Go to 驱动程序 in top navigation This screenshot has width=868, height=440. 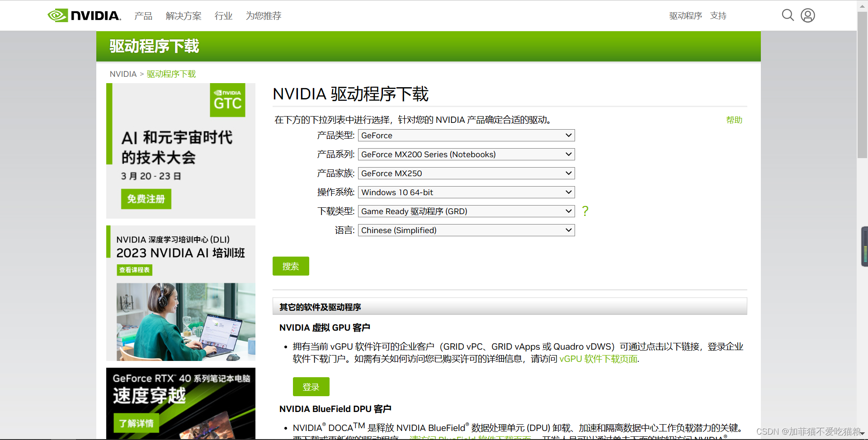pos(685,16)
